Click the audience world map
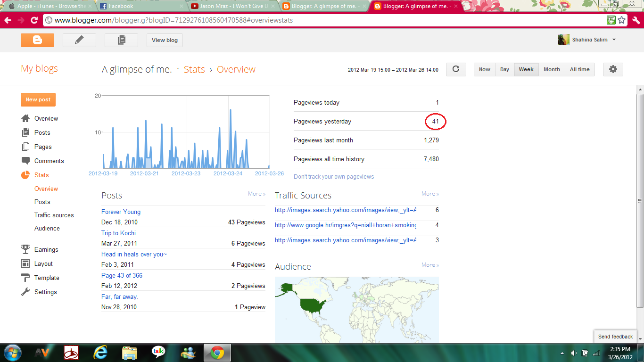 [357, 310]
